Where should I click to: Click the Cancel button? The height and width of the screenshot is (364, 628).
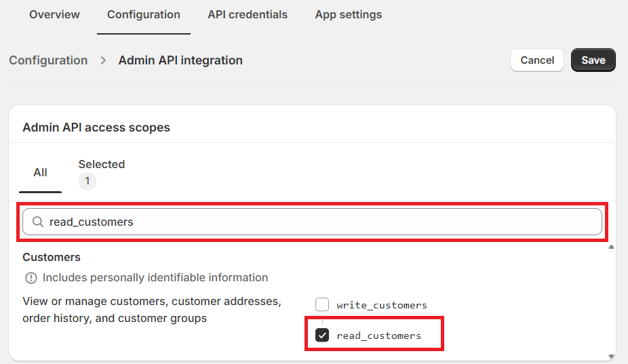(x=537, y=60)
